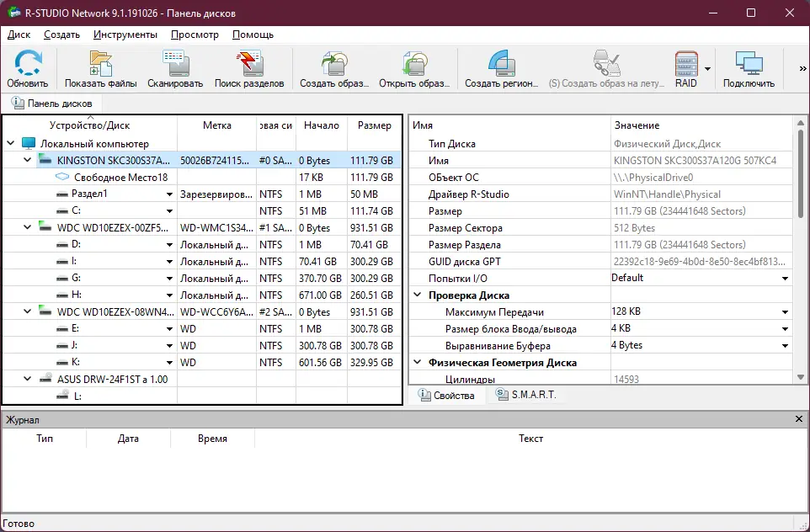Open dropdown arrow for partition H:

(169, 295)
